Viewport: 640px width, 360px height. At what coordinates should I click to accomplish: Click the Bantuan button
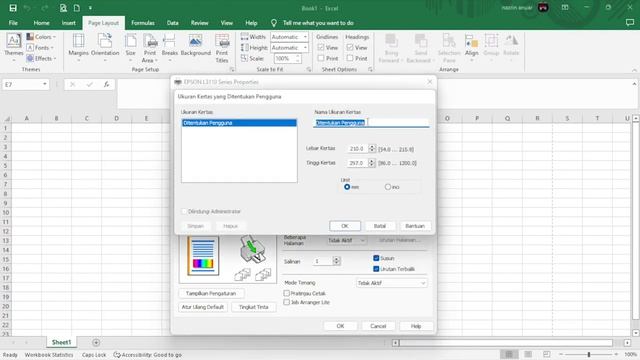(415, 226)
